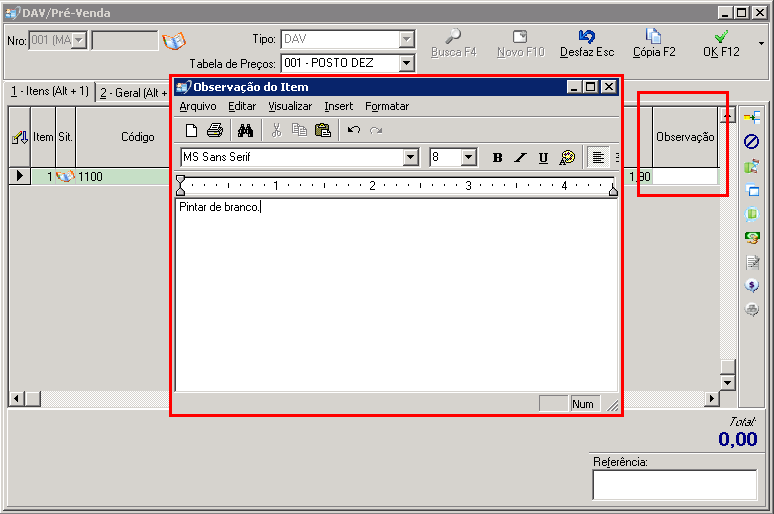Click the green money sidebar icon

click(752, 238)
